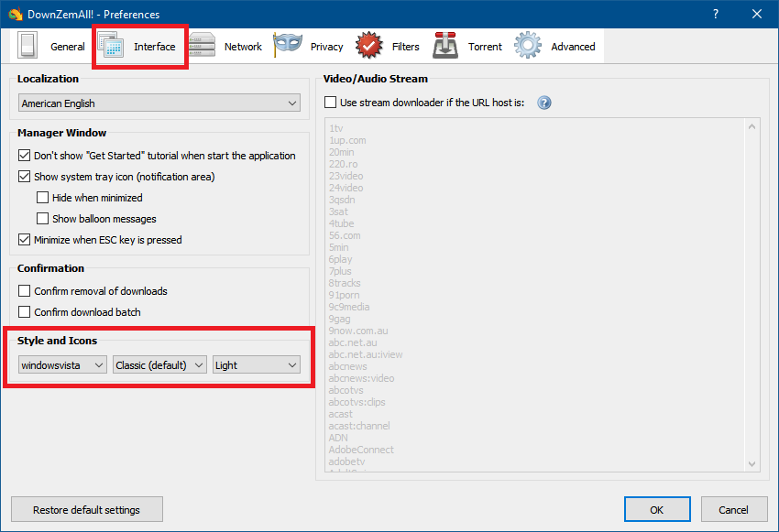This screenshot has height=532, width=779.
Task: Enable Show balloon messages
Action: pos(43,218)
